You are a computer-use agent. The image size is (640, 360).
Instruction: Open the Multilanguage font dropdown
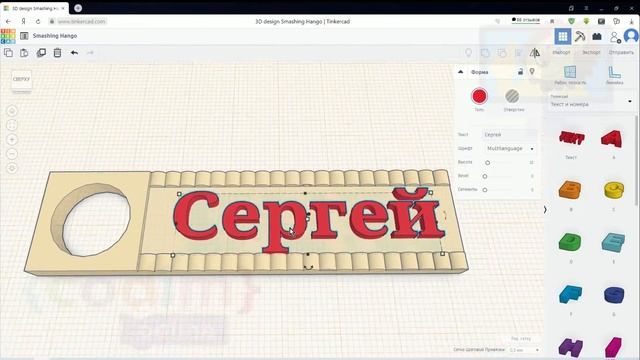[x=510, y=149]
